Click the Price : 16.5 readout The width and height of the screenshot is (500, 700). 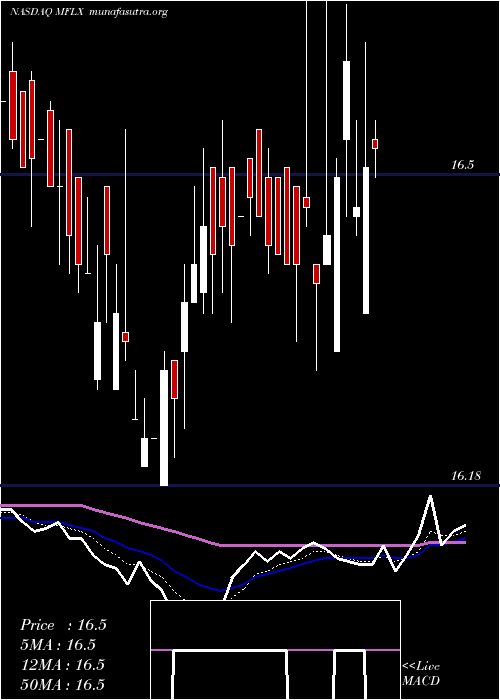pos(63,625)
